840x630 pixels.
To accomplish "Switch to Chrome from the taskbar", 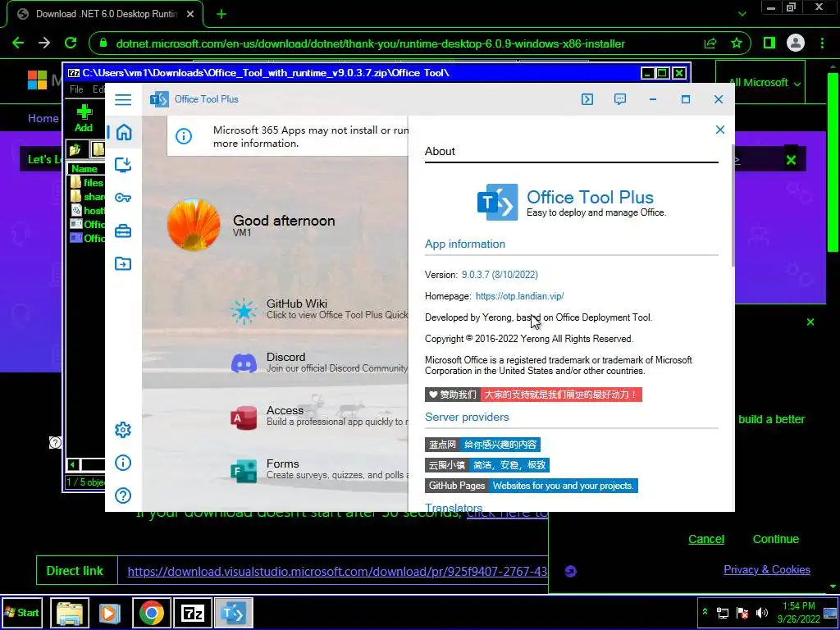I will coord(152,612).
